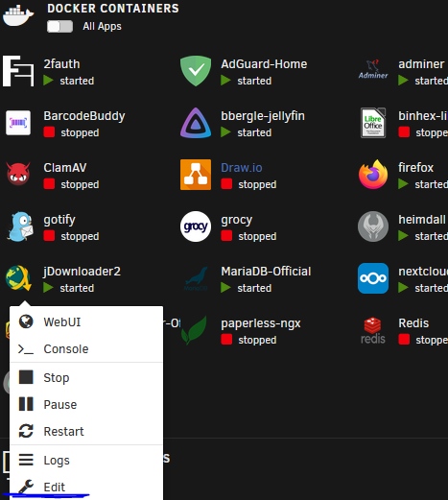Open WebUI from the context menu
The image size is (448, 500).
coord(86,322)
